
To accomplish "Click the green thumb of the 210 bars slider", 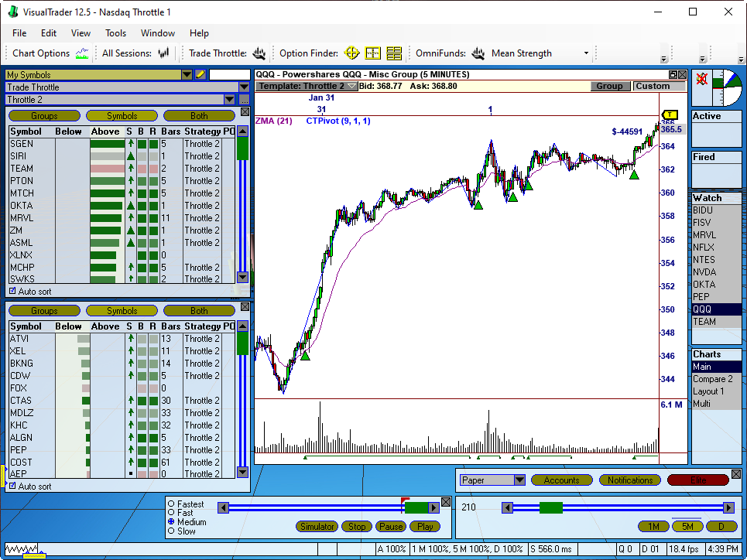I will click(550, 507).
